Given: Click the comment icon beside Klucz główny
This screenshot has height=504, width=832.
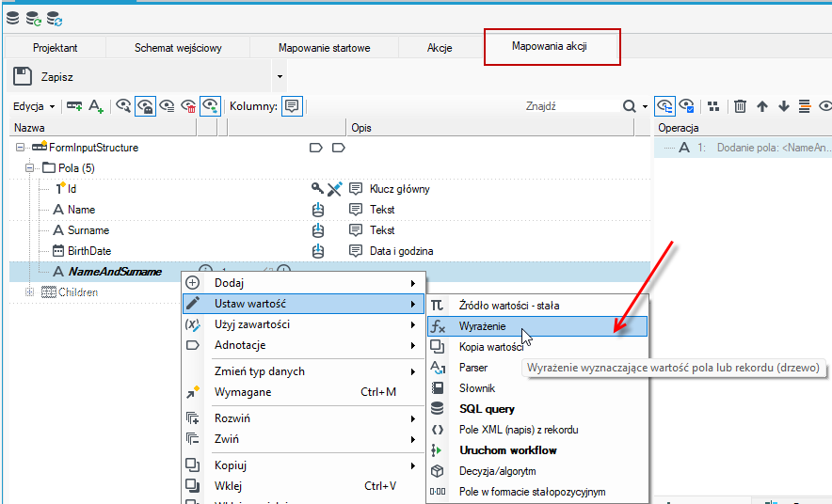Looking at the screenshot, I should click(356, 189).
